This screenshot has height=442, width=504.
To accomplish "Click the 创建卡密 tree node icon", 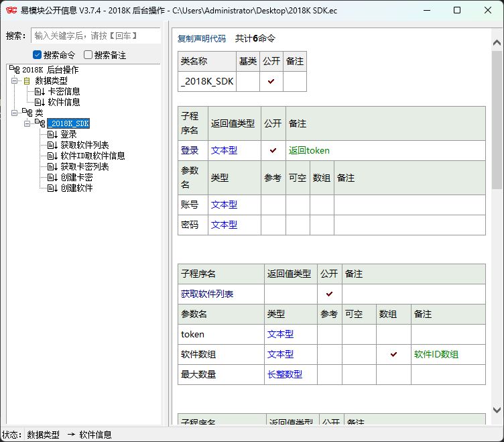I will pos(52,177).
